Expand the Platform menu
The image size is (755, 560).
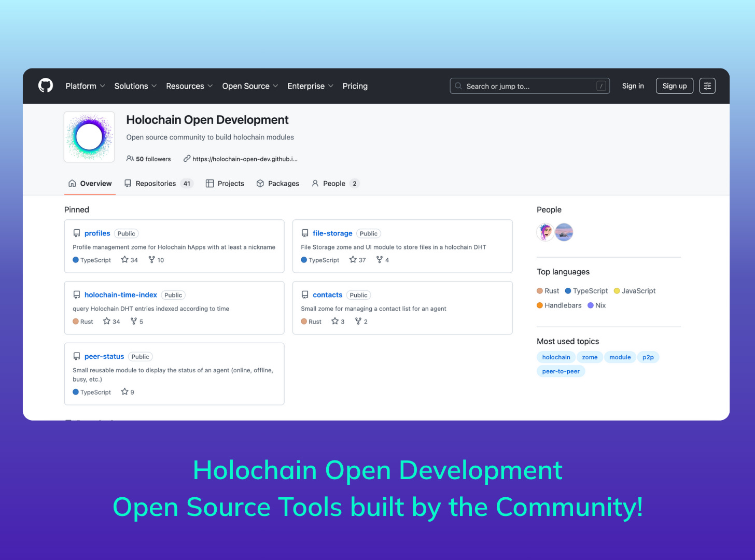[85, 86]
